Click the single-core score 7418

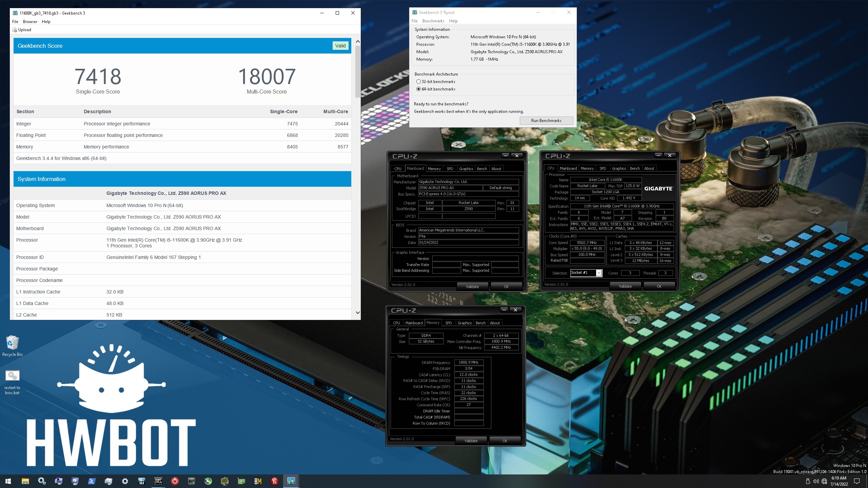point(98,77)
